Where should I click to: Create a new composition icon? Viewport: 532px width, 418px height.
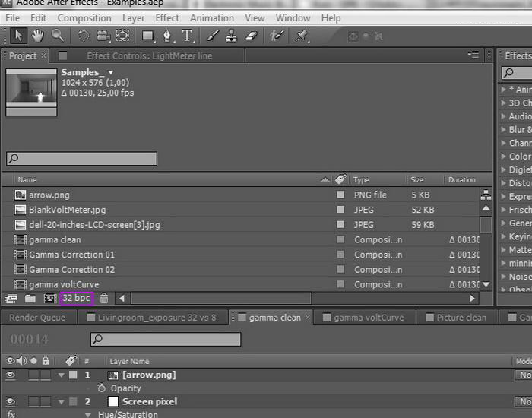click(50, 299)
